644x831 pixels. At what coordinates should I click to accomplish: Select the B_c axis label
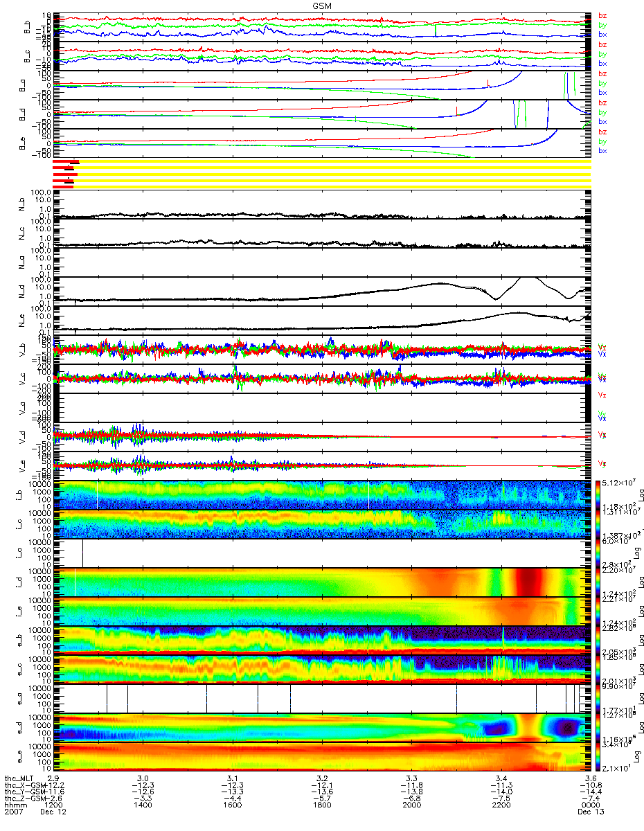pyautogui.click(x=28, y=56)
